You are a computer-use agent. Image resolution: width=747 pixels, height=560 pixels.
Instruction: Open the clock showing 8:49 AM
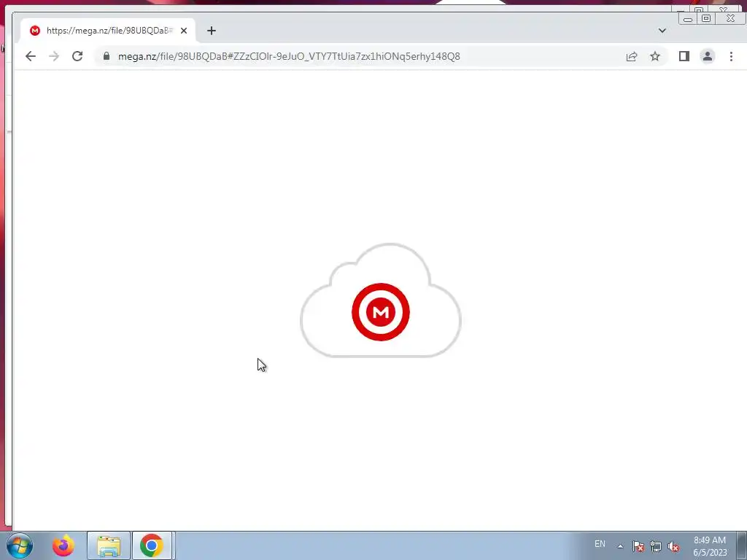[x=710, y=546]
